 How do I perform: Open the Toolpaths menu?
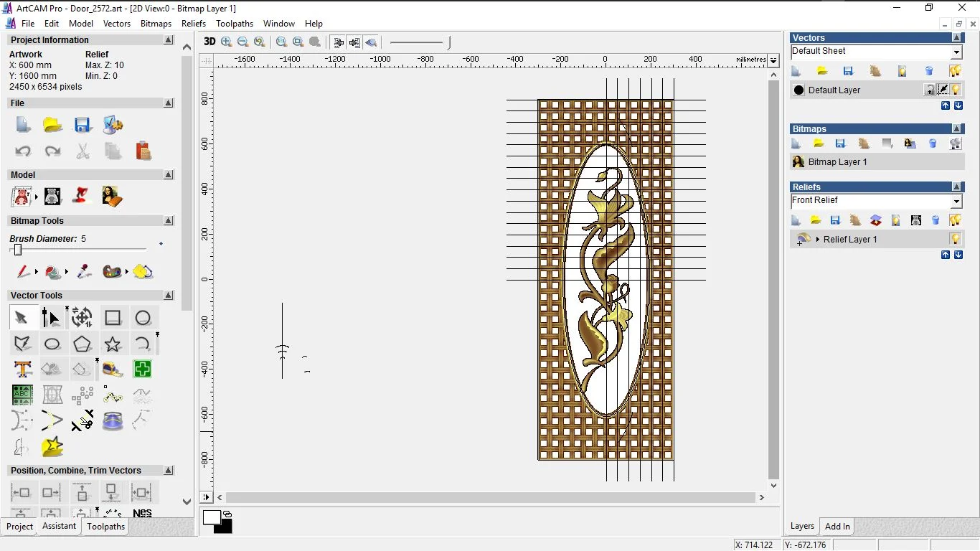235,24
